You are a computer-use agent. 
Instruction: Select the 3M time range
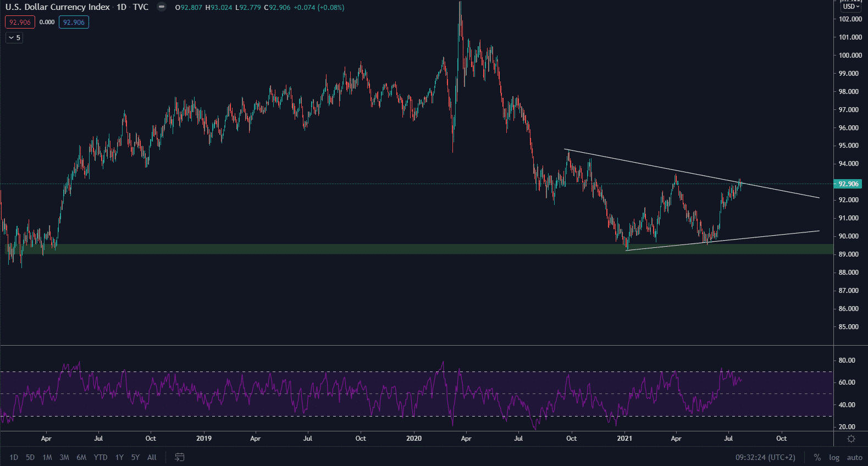(x=64, y=457)
